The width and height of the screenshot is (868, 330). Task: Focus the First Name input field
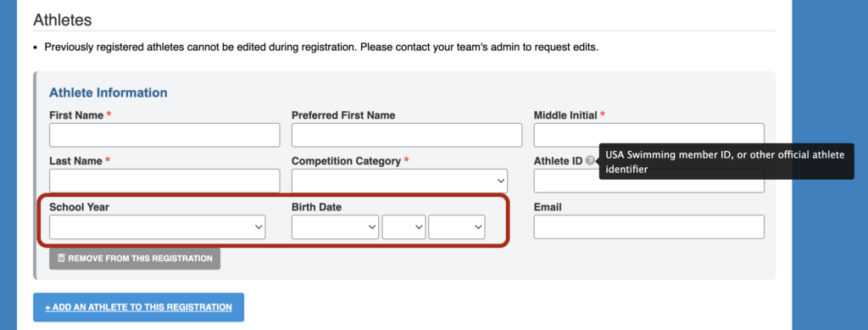tap(164, 135)
